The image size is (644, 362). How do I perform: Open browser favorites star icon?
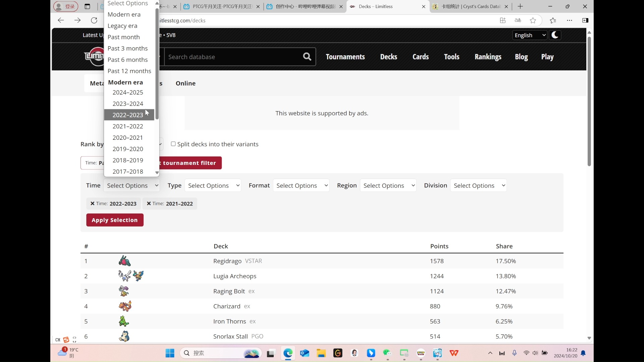(x=533, y=20)
